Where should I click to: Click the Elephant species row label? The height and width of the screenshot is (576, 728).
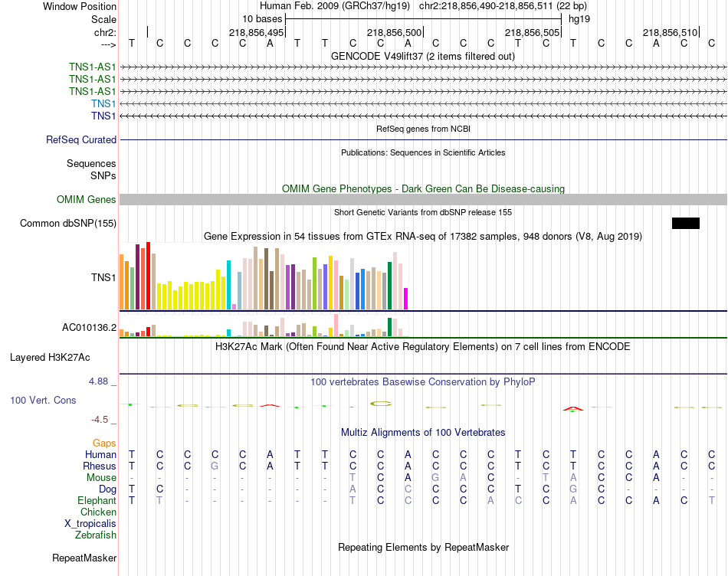tap(97, 500)
